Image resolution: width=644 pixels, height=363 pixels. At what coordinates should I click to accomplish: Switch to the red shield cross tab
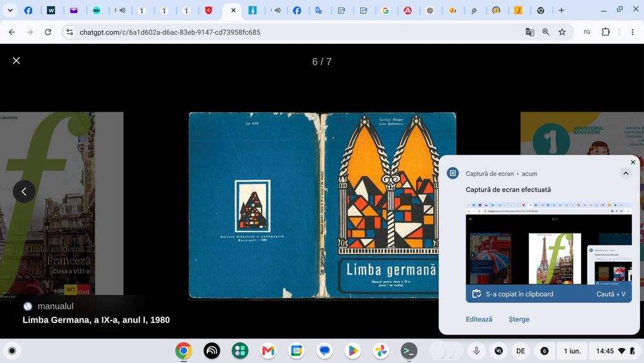[x=209, y=11]
